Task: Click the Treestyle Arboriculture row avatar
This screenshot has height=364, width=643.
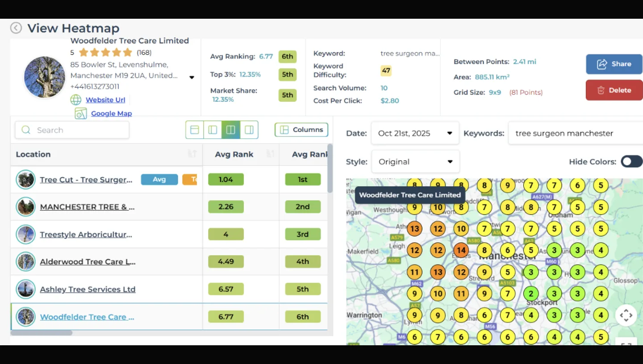Action: tap(25, 235)
